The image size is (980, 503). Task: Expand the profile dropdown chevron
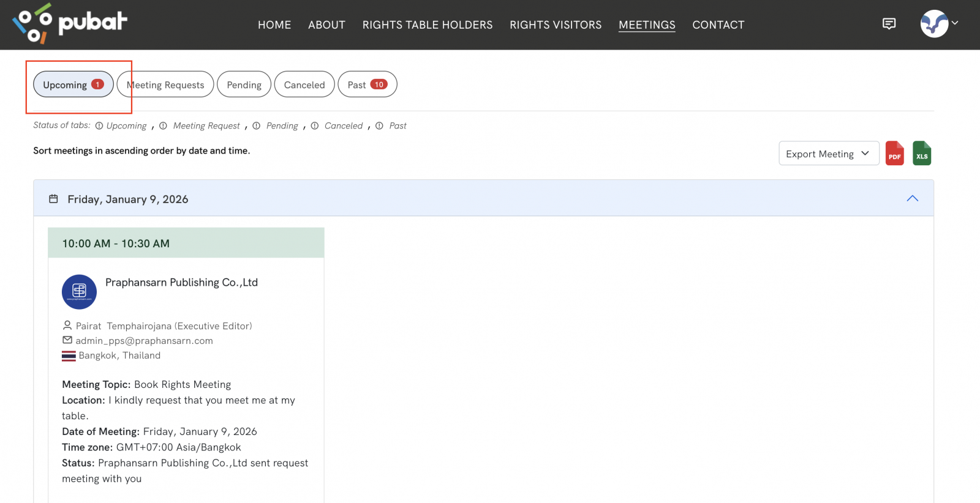point(955,23)
